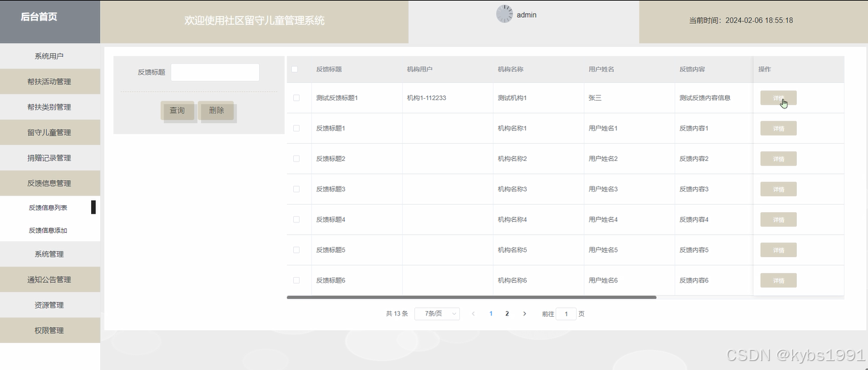Check the row 反馈标题5
The width and height of the screenshot is (868, 370).
pos(296,250)
